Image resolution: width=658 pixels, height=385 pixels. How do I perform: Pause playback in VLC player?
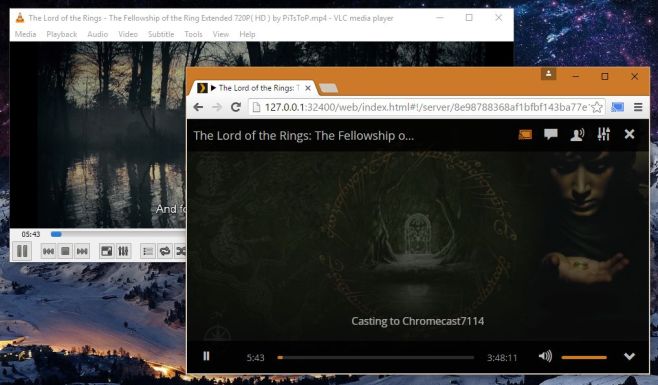click(x=22, y=251)
